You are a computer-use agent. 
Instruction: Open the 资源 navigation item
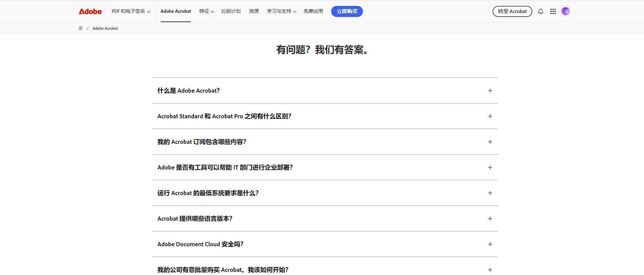[x=254, y=11]
